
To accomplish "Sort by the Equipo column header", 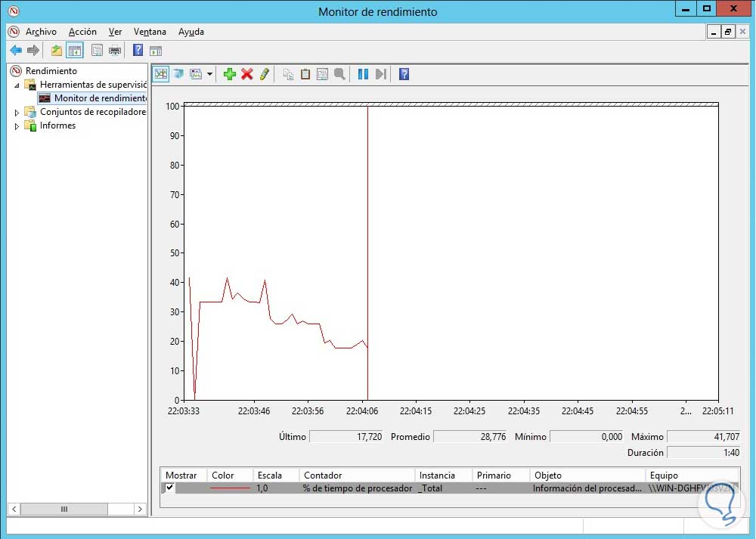I will [x=692, y=475].
